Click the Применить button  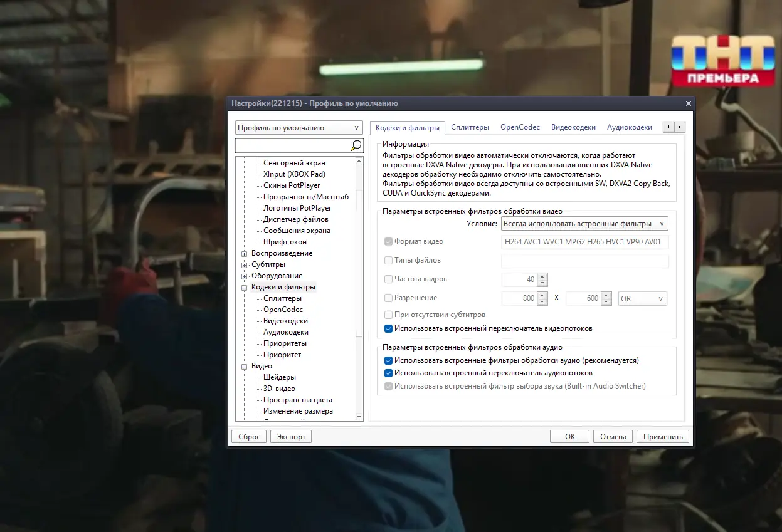(663, 437)
